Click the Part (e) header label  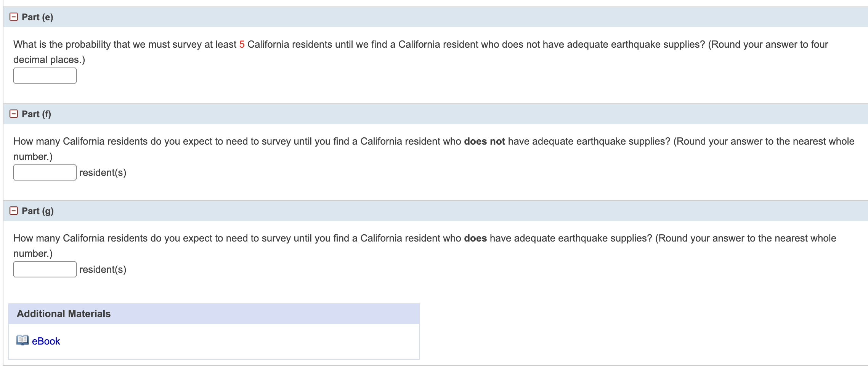pyautogui.click(x=37, y=17)
